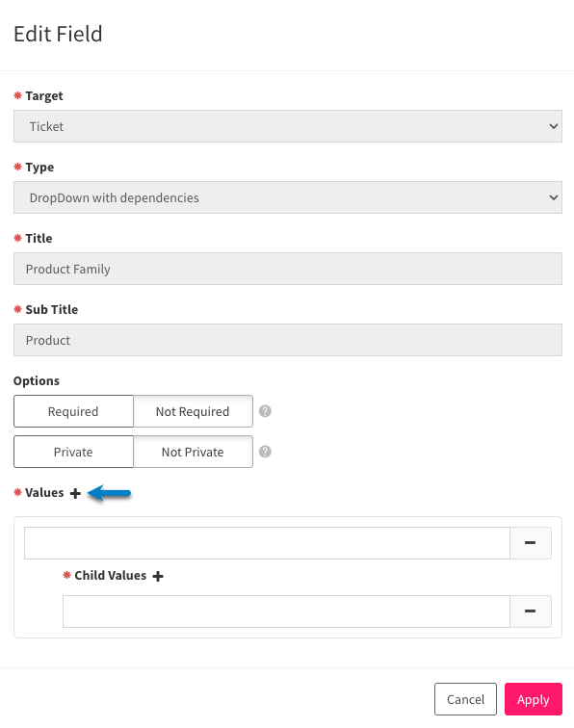Open the Target dropdown showing Ticket
Screen dimensions: 574x728
pyautogui.click(x=288, y=126)
